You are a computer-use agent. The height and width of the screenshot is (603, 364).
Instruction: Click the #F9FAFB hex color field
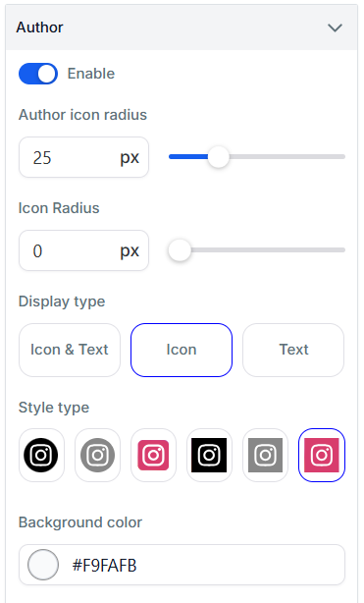click(x=182, y=565)
